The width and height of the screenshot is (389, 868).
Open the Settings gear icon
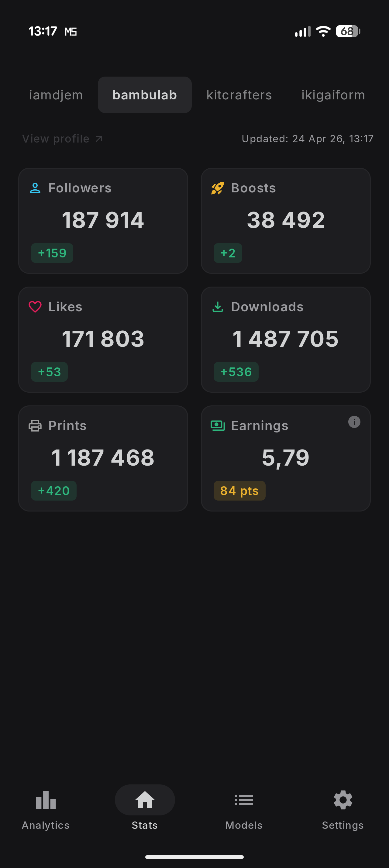pyautogui.click(x=343, y=800)
